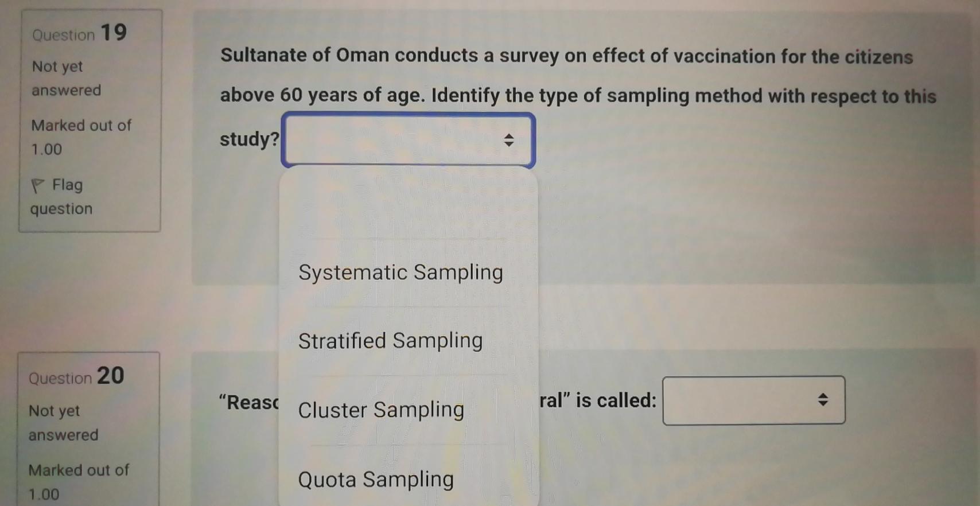Viewport: 980px width, 506px height.
Task: Choose Quota Sampling option
Action: tap(375, 479)
